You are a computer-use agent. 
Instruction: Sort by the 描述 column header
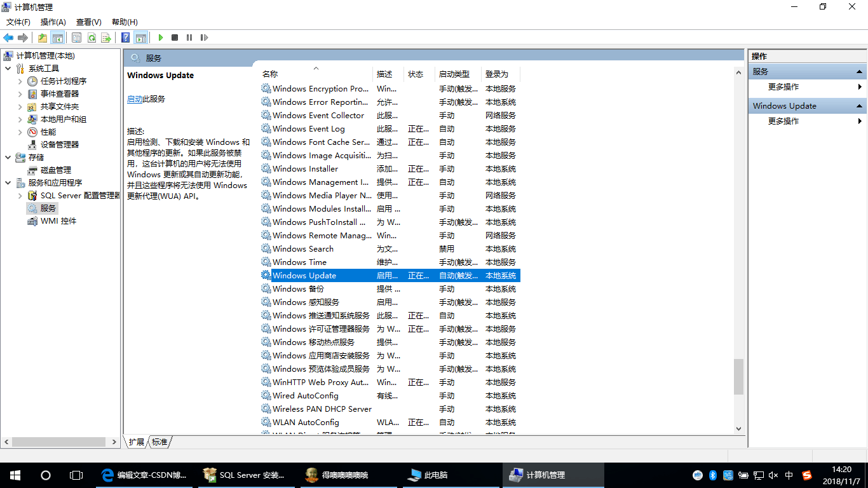(x=388, y=74)
